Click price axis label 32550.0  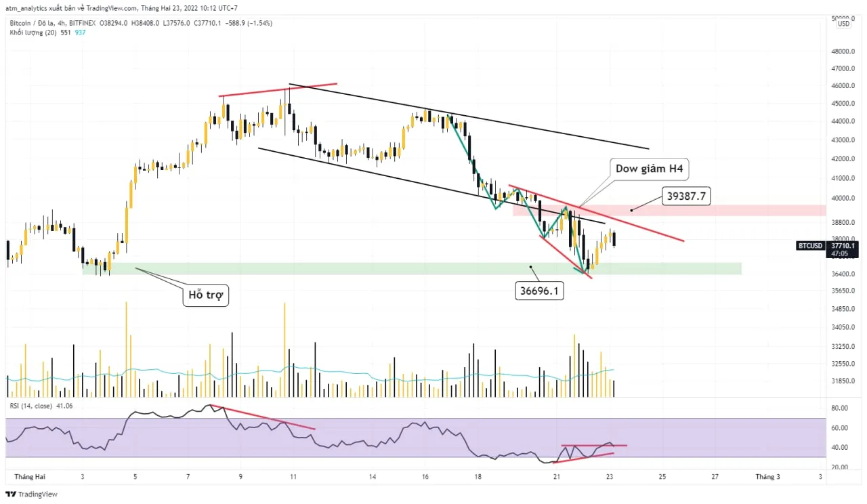843,364
